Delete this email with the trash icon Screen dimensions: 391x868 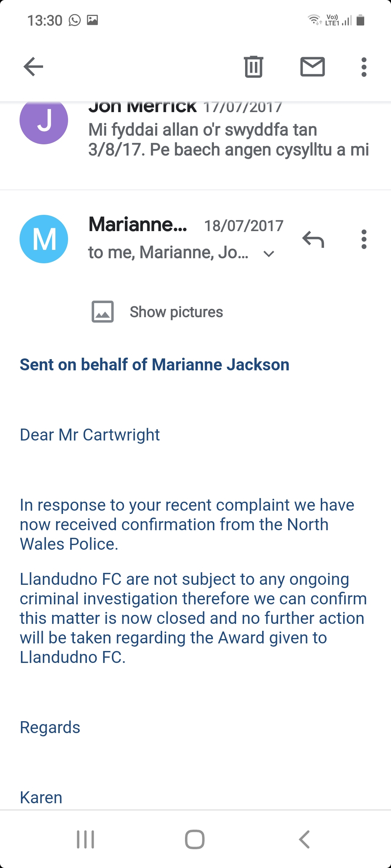pyautogui.click(x=253, y=67)
